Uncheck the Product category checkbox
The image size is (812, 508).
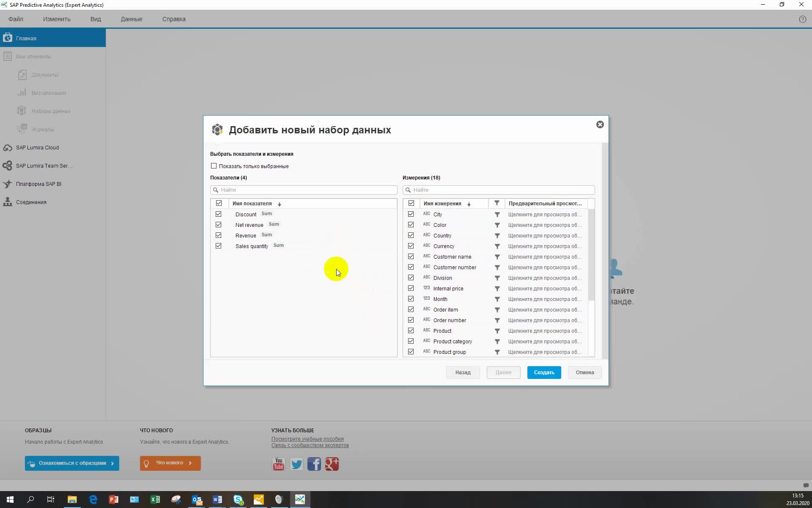(411, 341)
